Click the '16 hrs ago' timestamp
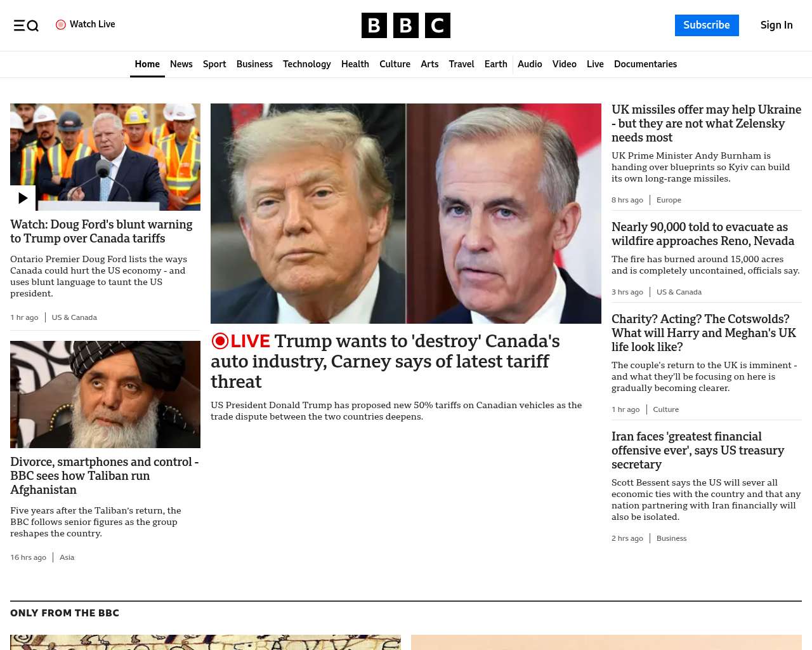 (28, 557)
